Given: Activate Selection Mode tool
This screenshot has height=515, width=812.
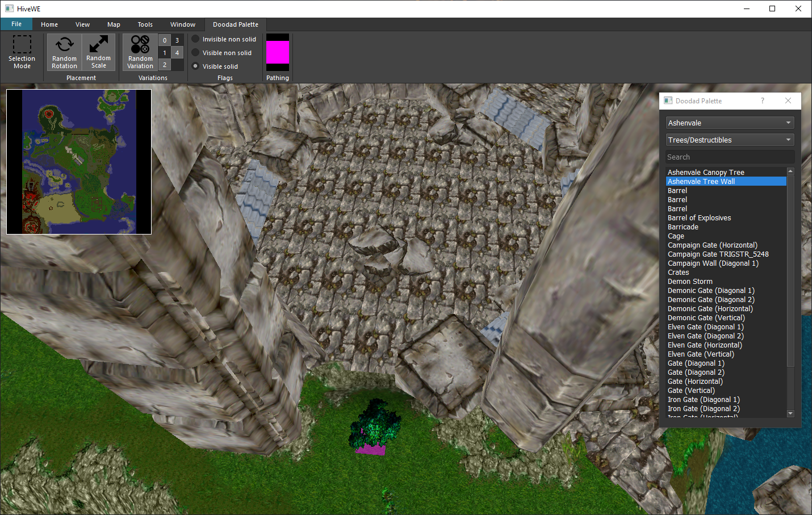Looking at the screenshot, I should [22, 52].
